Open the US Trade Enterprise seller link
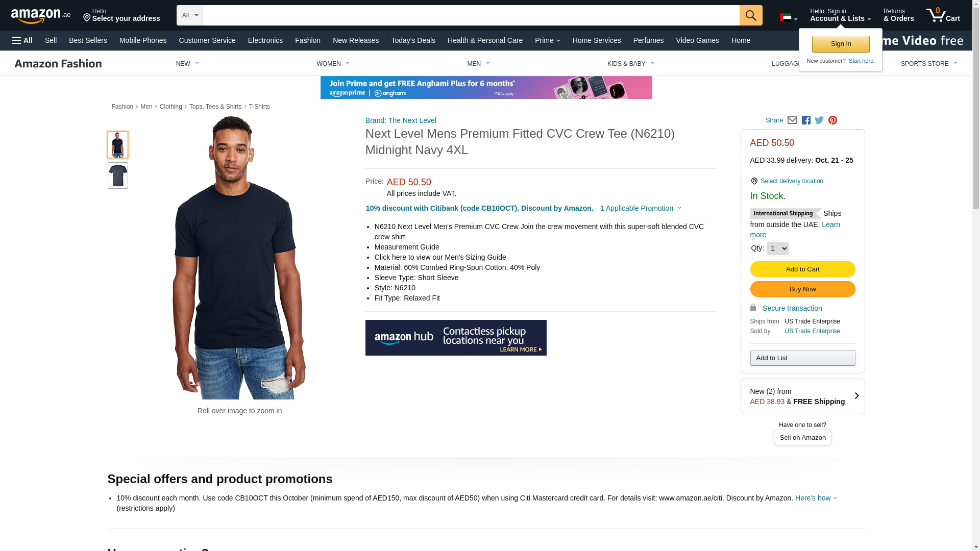 [x=812, y=331]
